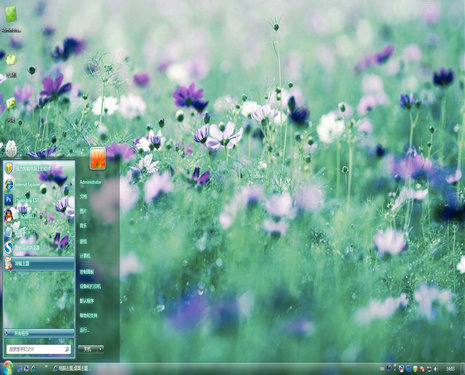Image resolution: width=465 pixels, height=375 pixels.
Task: Click the user account picture with orange flower
Action: point(98,158)
